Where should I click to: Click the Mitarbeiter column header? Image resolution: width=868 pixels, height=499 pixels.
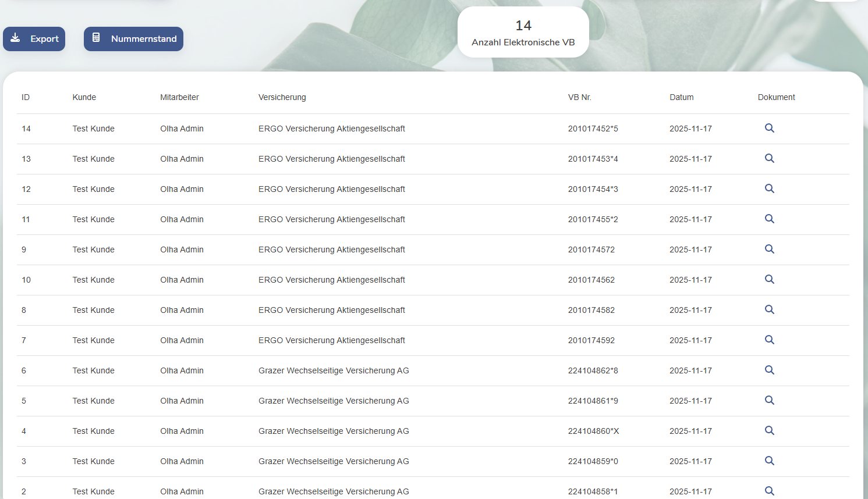coord(179,97)
